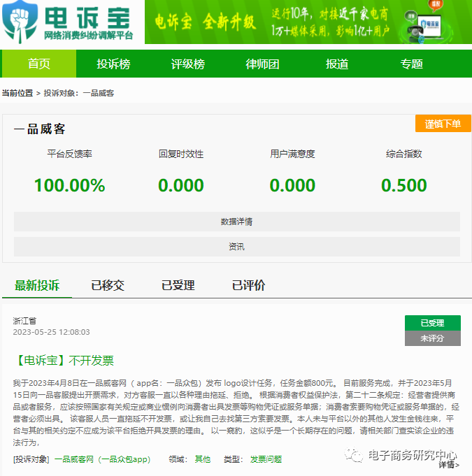Click the 平台反馈率 label
The height and width of the screenshot is (476, 472).
[69, 154]
